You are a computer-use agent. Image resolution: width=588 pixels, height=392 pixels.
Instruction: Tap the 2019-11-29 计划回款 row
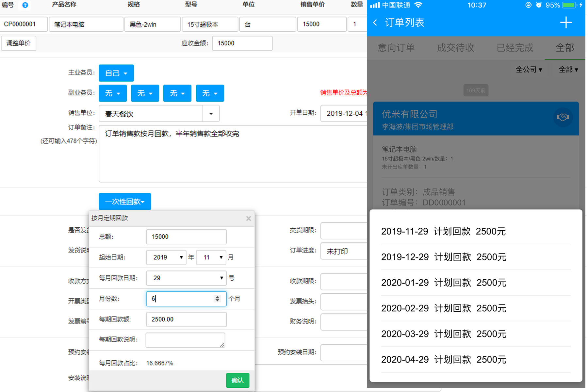(476, 232)
